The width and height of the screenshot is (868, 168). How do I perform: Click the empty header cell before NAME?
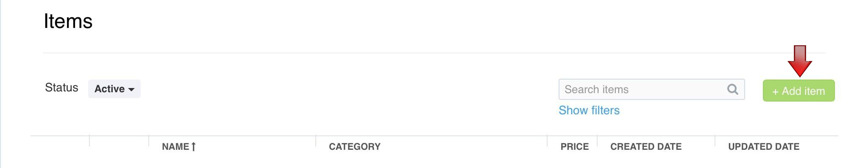[x=119, y=146]
